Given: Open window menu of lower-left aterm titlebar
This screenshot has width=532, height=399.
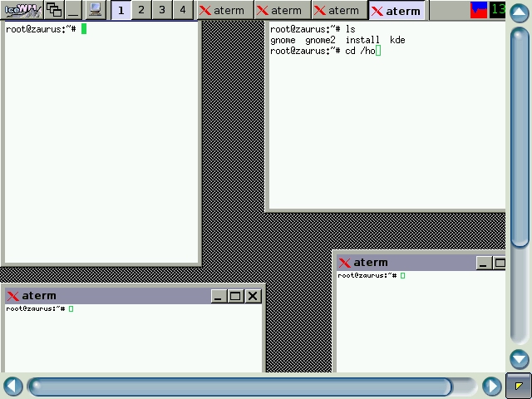Looking at the screenshot, I should (x=12, y=296).
